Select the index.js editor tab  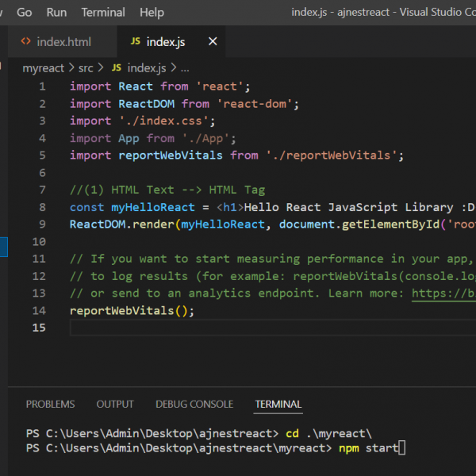[x=164, y=41]
